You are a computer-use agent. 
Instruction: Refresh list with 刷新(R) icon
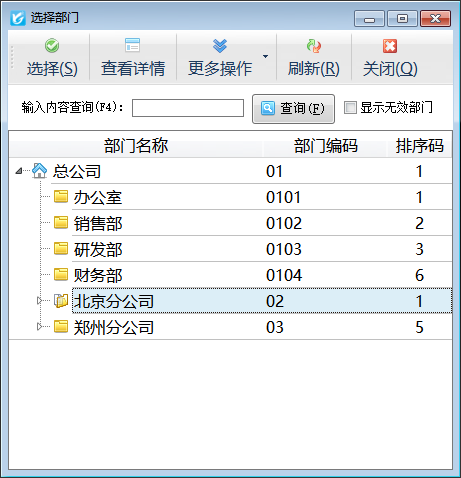pyautogui.click(x=313, y=46)
